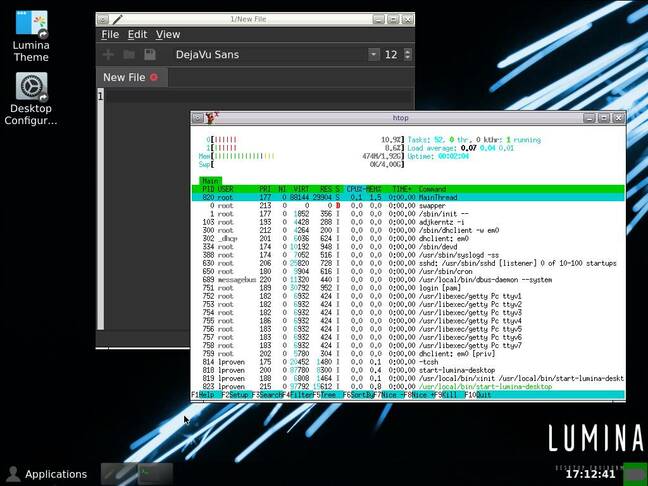Screen dimensions: 648x486
Task: Select PID 818 start-lumina-desktop process row
Action: (408, 370)
